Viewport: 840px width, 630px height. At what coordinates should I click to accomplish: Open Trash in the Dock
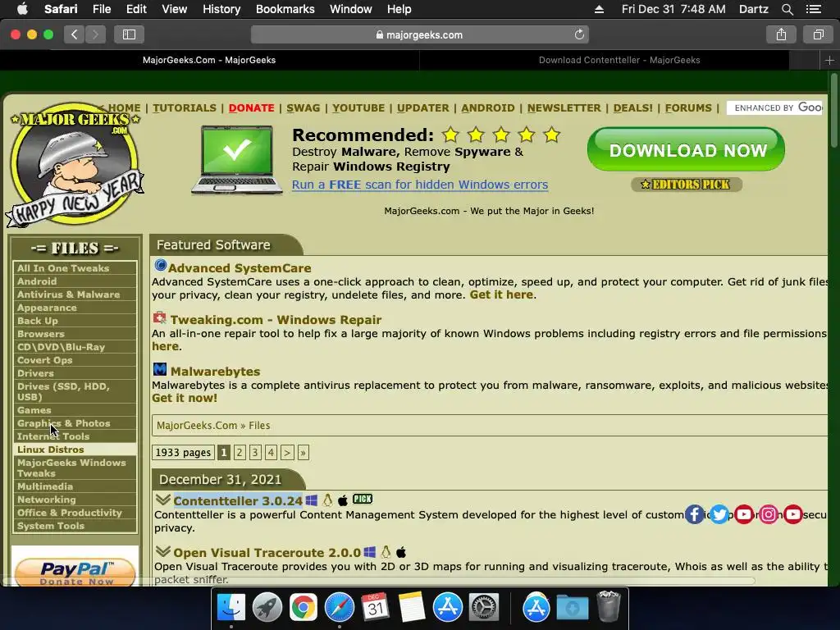(x=608, y=606)
